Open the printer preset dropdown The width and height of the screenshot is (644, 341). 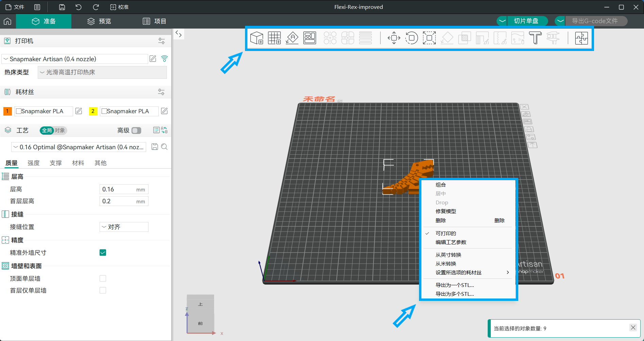75,59
